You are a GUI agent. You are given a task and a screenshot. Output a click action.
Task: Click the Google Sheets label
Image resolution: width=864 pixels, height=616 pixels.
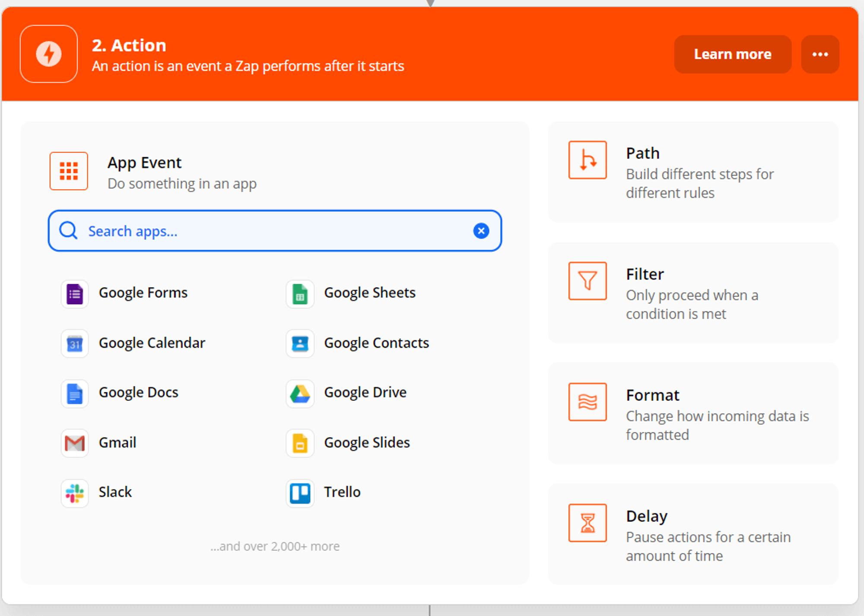click(370, 293)
